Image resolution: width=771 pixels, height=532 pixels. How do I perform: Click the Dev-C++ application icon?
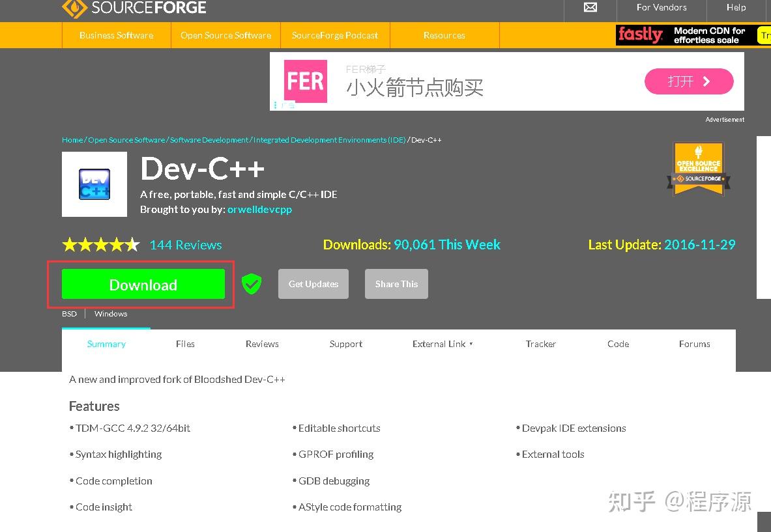(94, 184)
